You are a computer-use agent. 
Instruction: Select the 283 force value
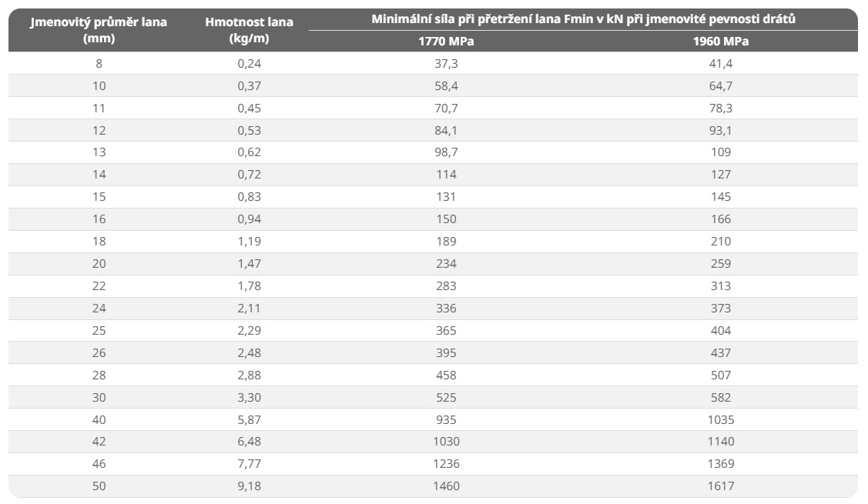[446, 286]
